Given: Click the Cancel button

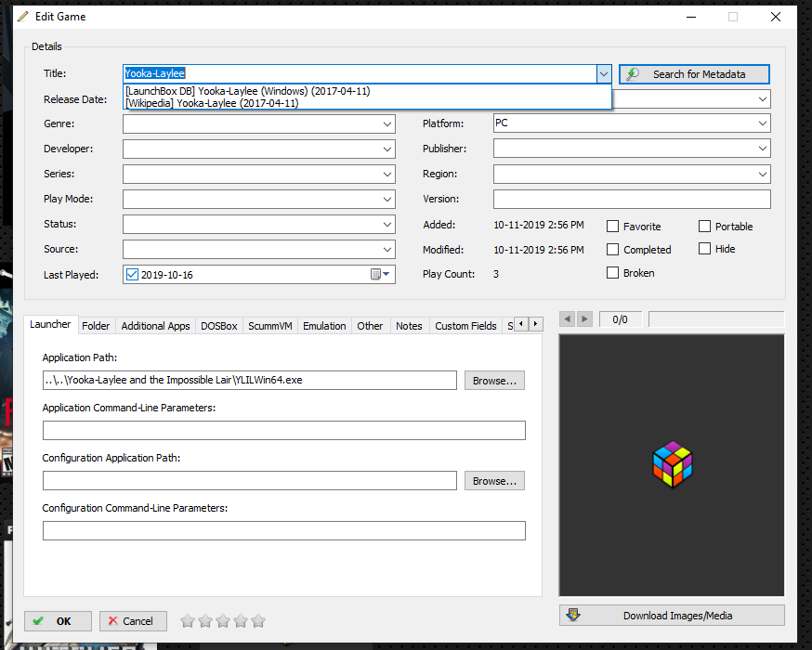Looking at the screenshot, I should point(133,621).
